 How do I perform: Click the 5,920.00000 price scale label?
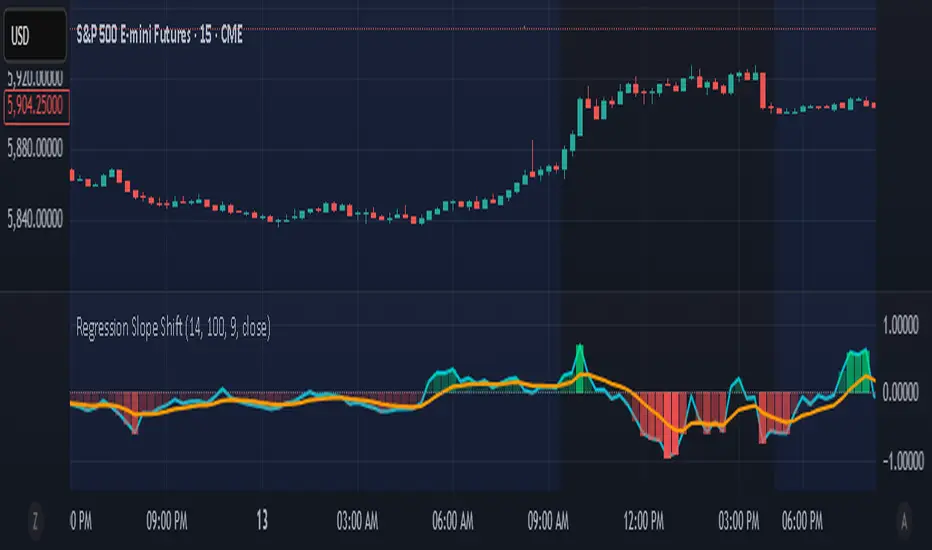(36, 78)
